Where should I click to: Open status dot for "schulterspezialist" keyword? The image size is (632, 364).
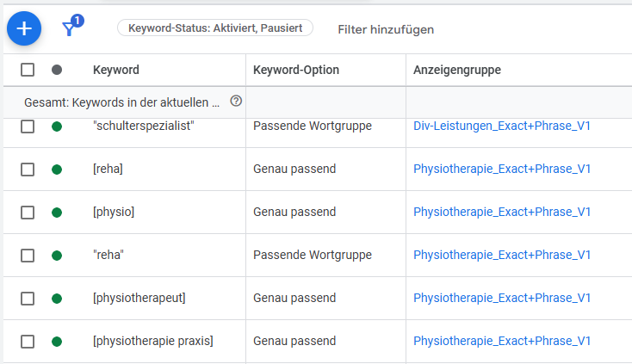57,126
